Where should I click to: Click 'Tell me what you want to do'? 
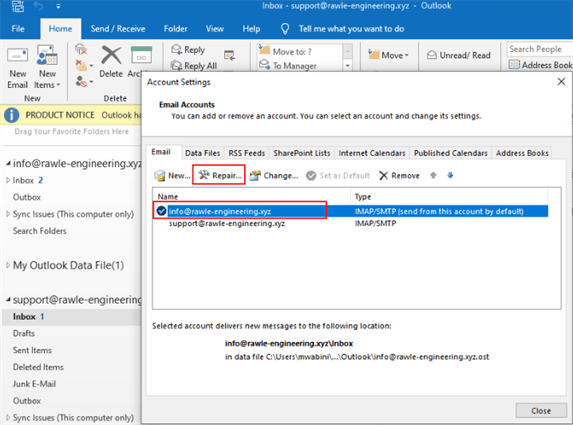coord(351,29)
